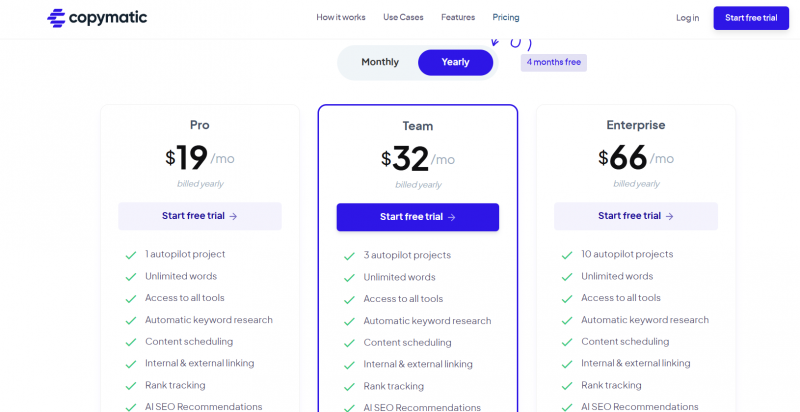Viewport: 800px width, 412px height.
Task: Start free trial for Enterprise plan
Action: pyautogui.click(x=636, y=216)
